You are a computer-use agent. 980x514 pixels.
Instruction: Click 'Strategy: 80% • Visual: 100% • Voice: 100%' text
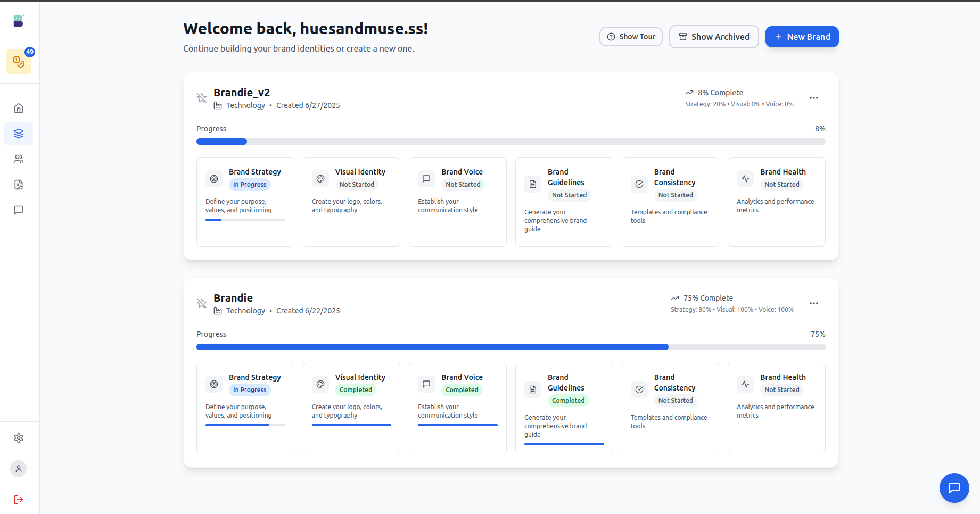(732, 310)
